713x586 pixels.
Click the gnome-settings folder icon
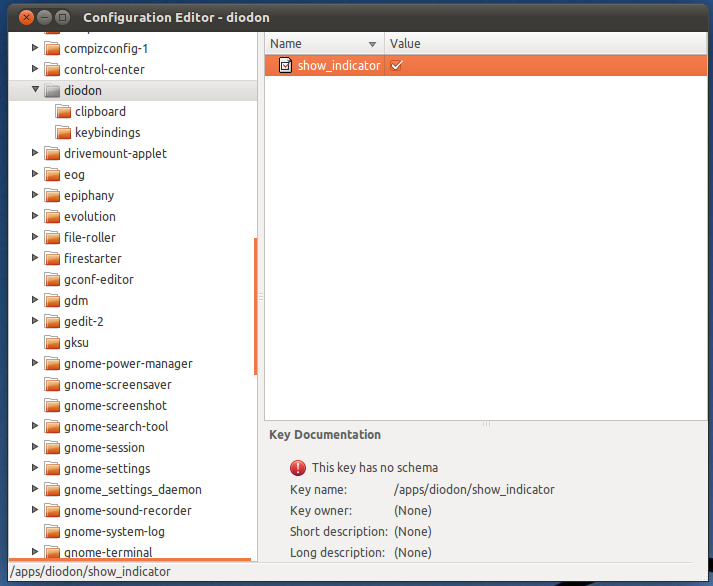[x=52, y=468]
